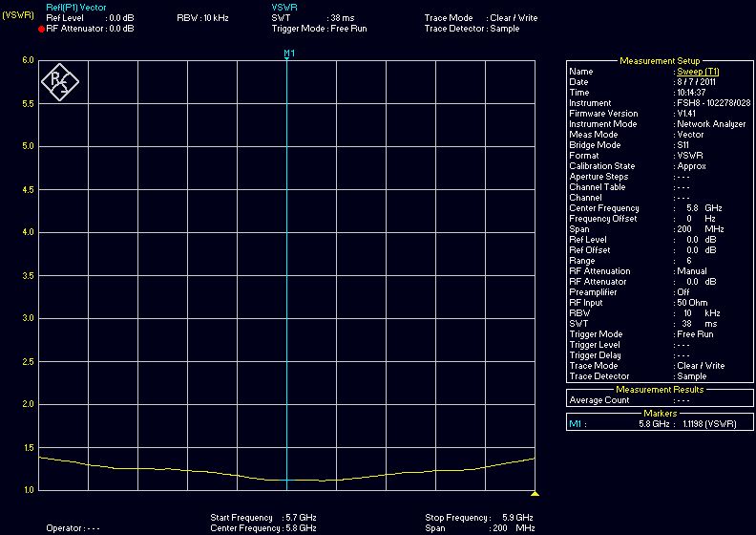Click the Bridge Mode value S11

pyautogui.click(x=683, y=145)
